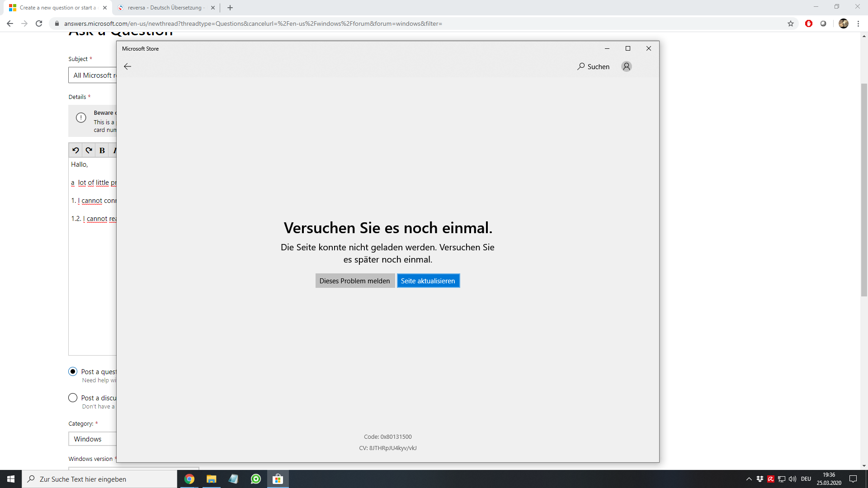Open Chrome profile avatar
The image size is (868, 488).
(844, 23)
